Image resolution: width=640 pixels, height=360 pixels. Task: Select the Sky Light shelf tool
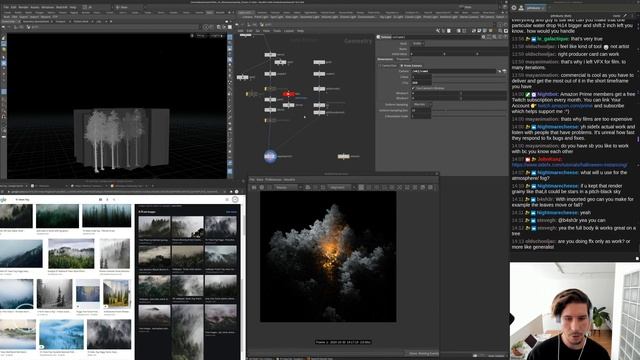pyautogui.click(x=385, y=17)
